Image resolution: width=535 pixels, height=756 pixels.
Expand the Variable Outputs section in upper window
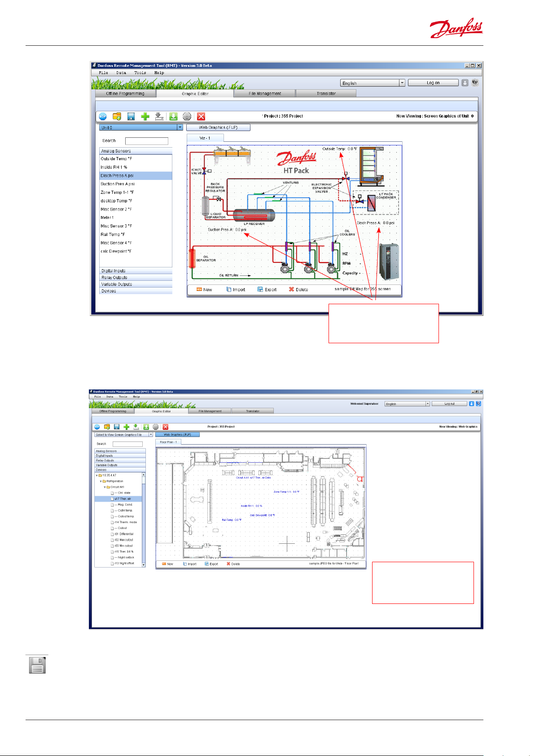pyautogui.click(x=136, y=284)
